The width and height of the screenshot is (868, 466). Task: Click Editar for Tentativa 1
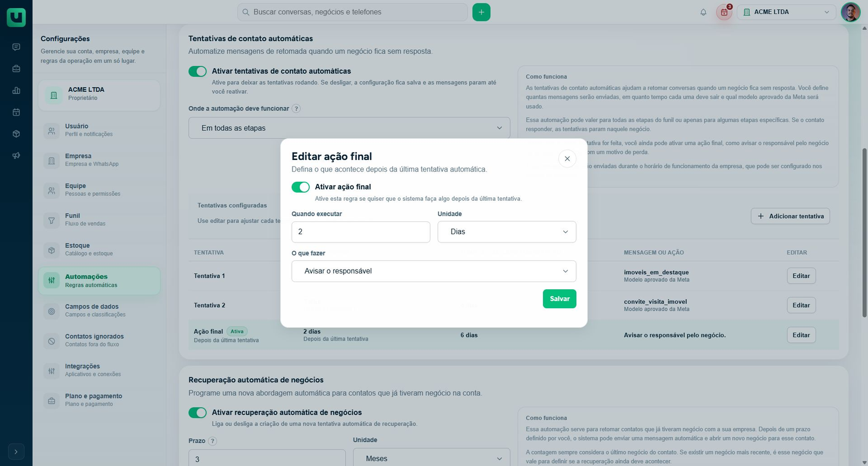tap(801, 276)
